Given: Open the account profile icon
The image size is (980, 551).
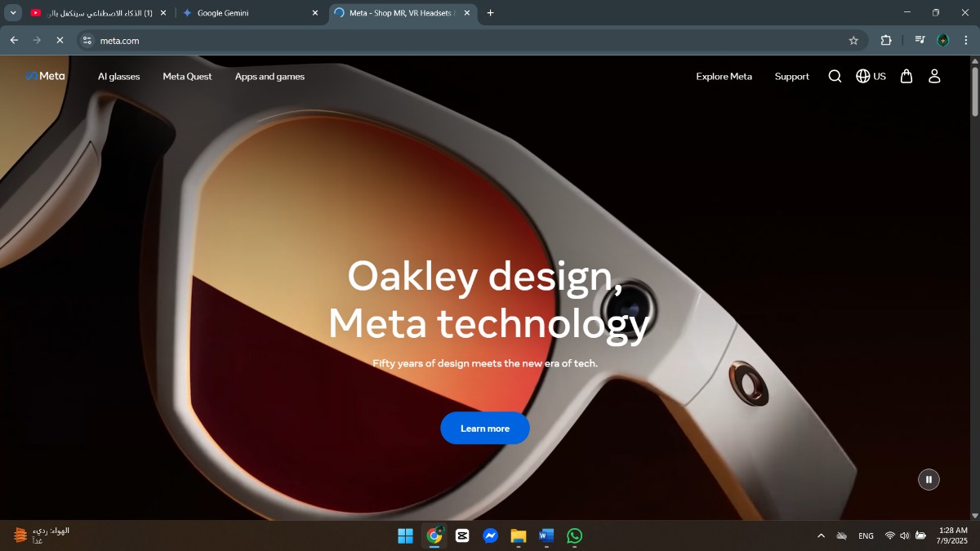Looking at the screenshot, I should [x=935, y=76].
